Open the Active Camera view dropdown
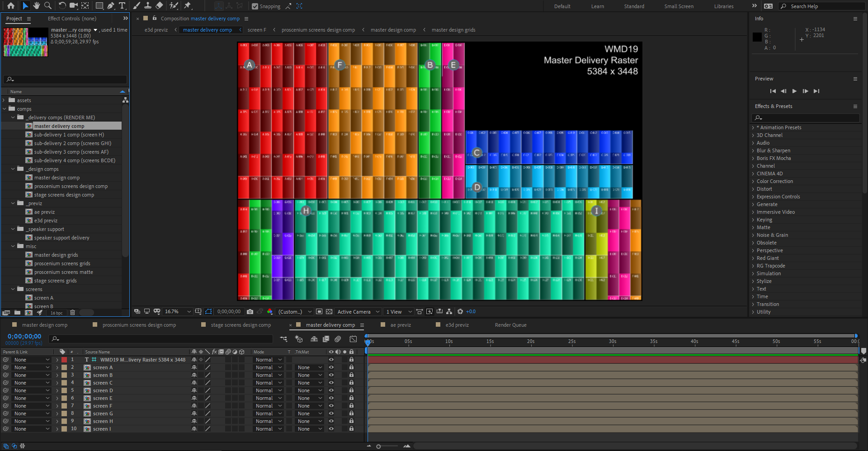The height and width of the screenshot is (451, 868). 358,312
